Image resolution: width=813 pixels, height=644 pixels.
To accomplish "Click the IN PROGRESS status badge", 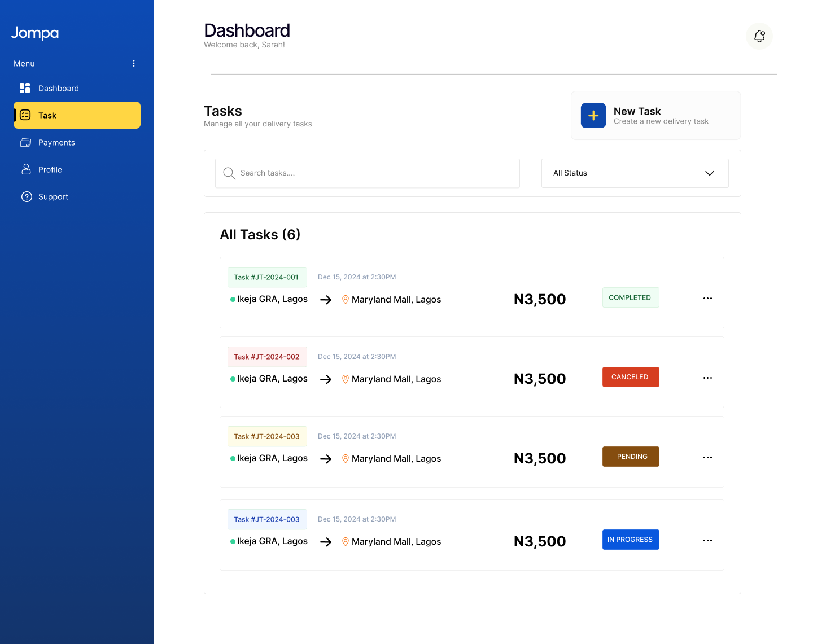I will [630, 540].
